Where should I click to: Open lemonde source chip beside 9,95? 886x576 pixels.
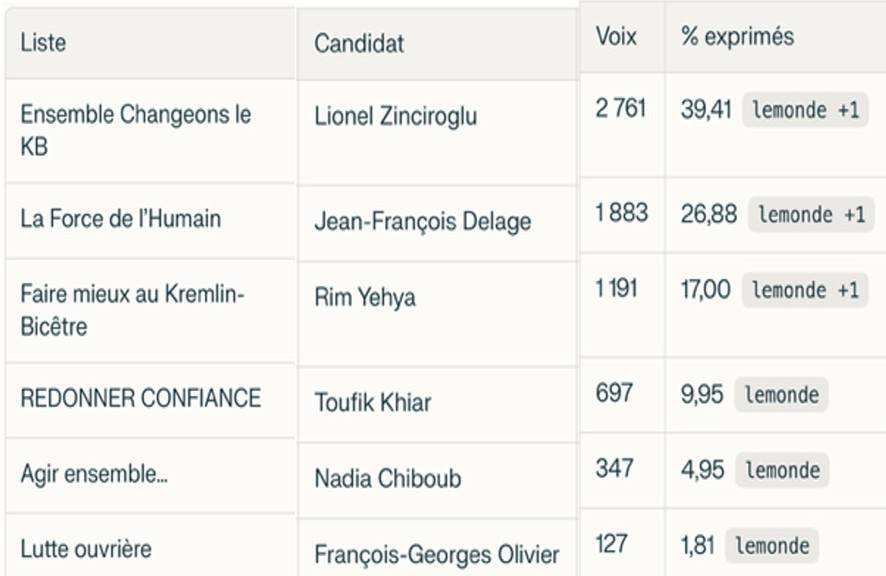click(x=781, y=395)
